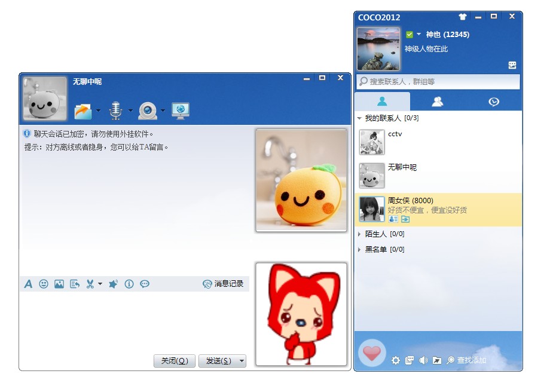Take a screenshot with scissors icon
The width and height of the screenshot is (556, 392).
click(x=90, y=284)
